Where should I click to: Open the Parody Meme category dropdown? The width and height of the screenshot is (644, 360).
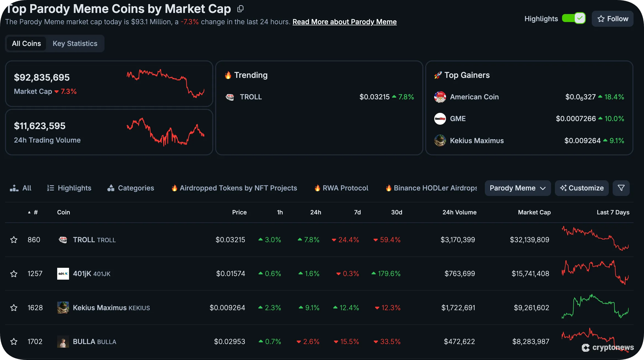pyautogui.click(x=517, y=188)
